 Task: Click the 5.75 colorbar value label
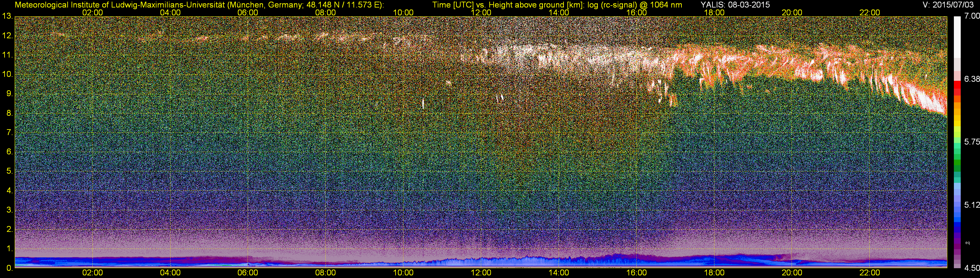[972, 142]
